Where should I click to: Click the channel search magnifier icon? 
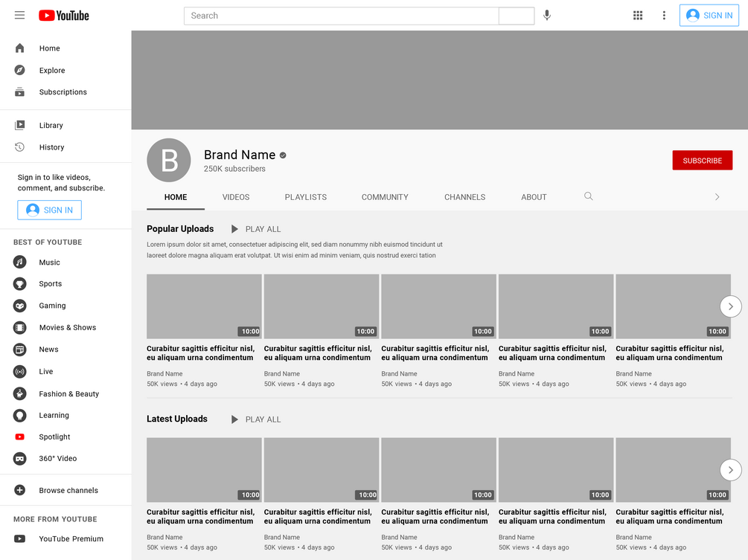click(589, 196)
